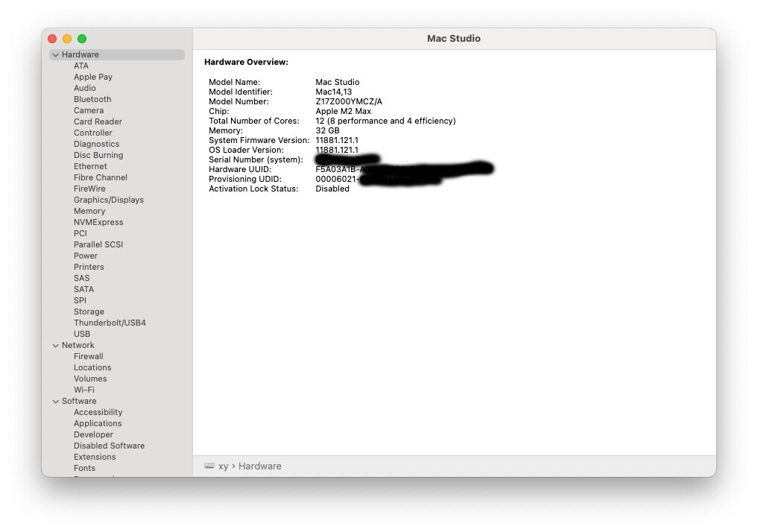Screen dimensions: 758x532
Task: Open Extensions in sidebar
Action: [x=95, y=457]
